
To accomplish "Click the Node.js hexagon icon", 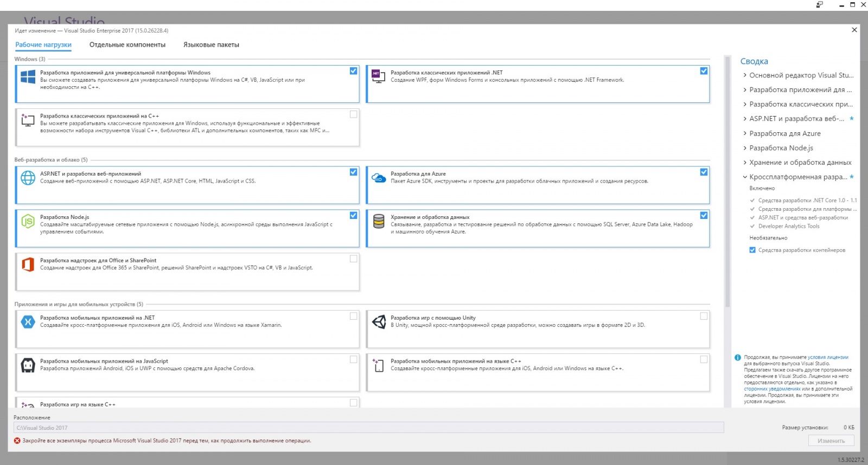I will [28, 221].
